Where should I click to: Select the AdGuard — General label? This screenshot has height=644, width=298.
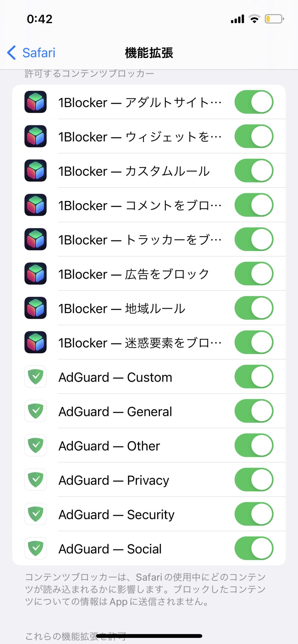tap(115, 412)
